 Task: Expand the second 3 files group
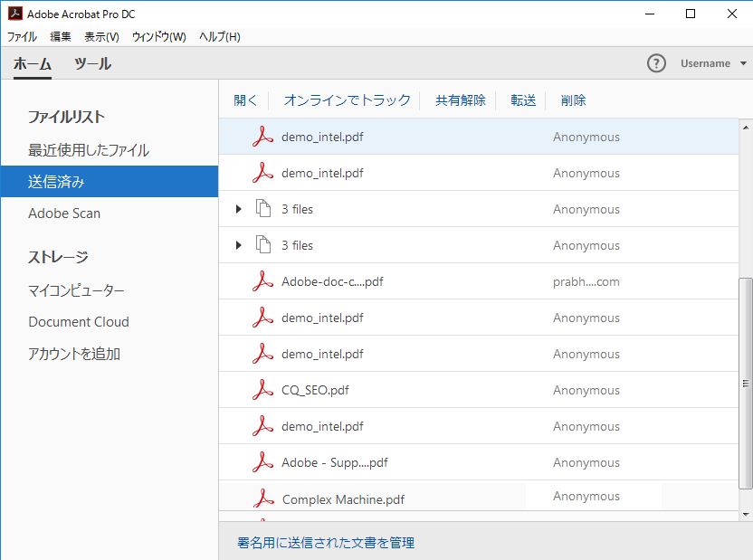click(238, 245)
